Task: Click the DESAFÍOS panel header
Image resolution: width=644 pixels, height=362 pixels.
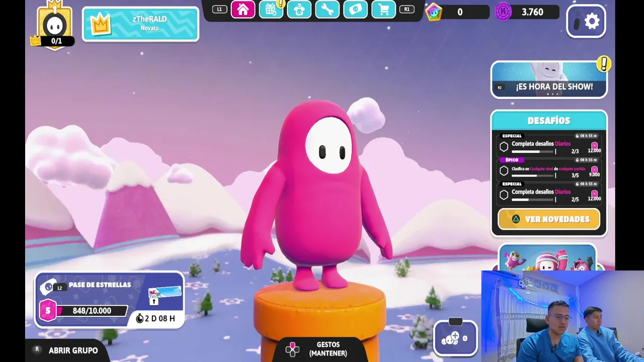Action: point(549,121)
